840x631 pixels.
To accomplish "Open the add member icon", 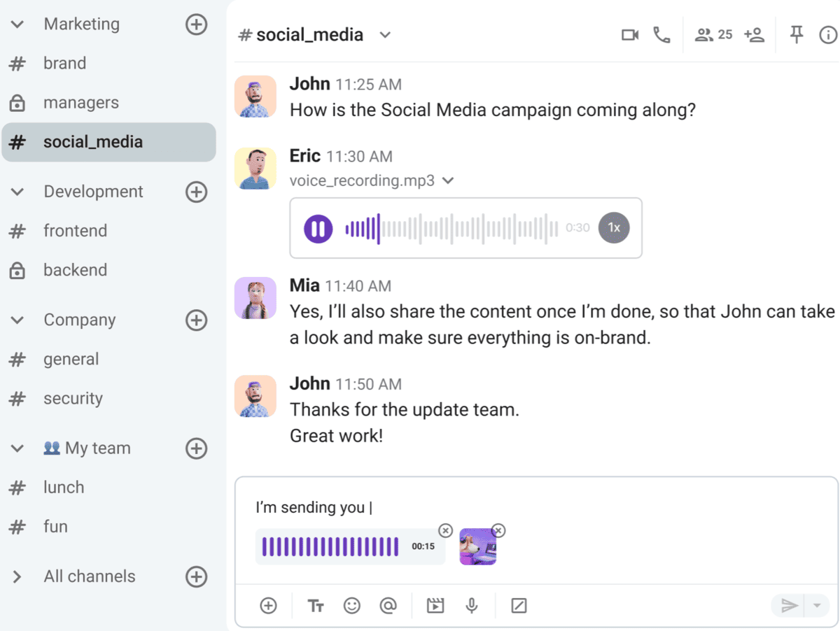I will pyautogui.click(x=754, y=35).
